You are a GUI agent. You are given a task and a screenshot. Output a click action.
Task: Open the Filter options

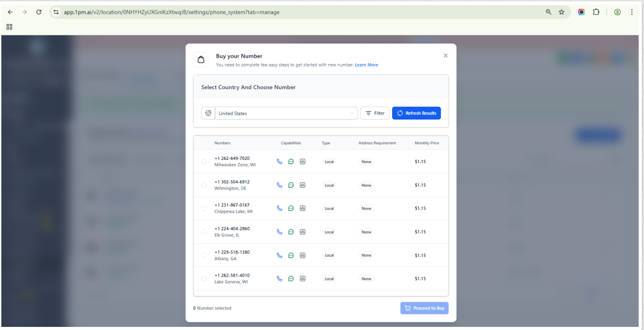click(x=375, y=113)
